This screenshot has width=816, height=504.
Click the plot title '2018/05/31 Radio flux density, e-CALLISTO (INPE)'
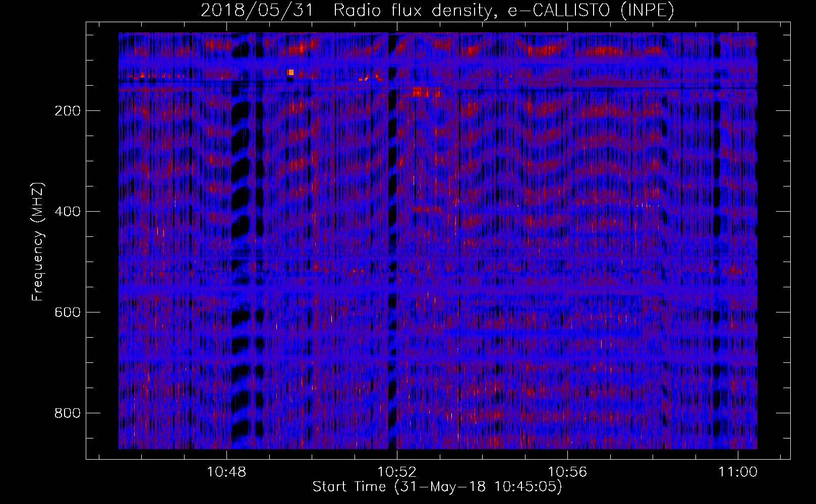pyautogui.click(x=437, y=11)
